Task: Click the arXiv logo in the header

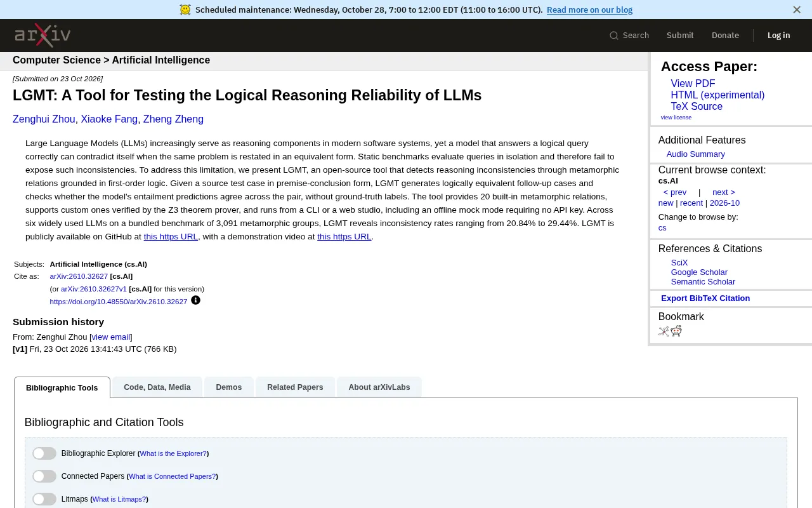Action: click(43, 35)
